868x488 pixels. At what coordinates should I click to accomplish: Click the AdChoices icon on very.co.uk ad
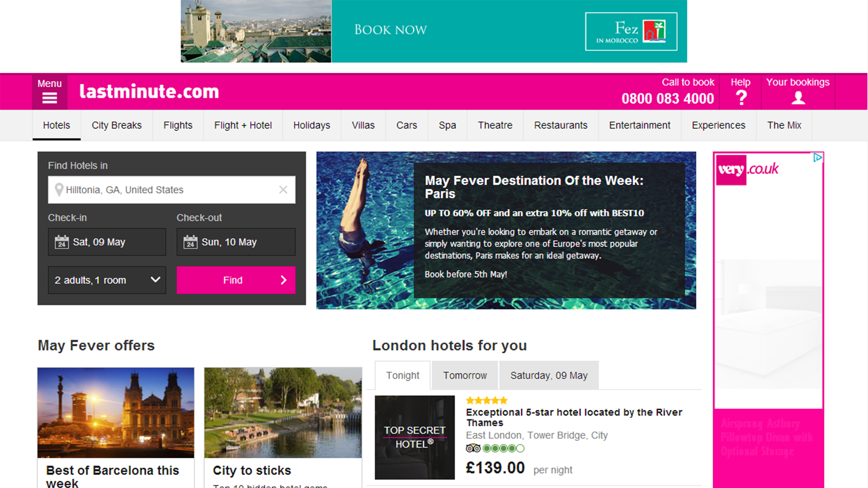[x=817, y=157]
